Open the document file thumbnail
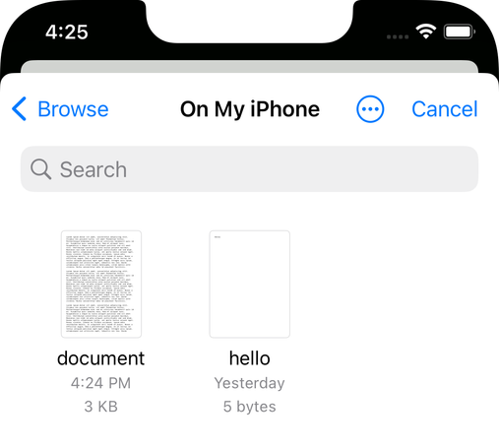Viewport: 499px width, 448px height. point(101,284)
